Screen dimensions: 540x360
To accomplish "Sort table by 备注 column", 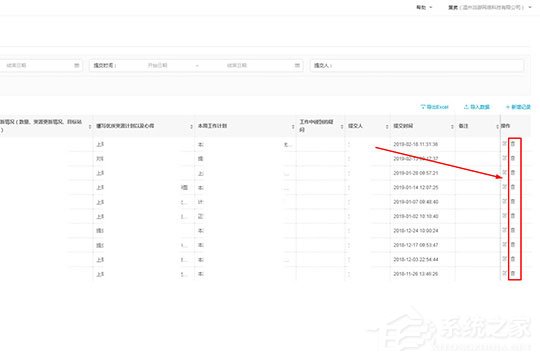I will 497,126.
